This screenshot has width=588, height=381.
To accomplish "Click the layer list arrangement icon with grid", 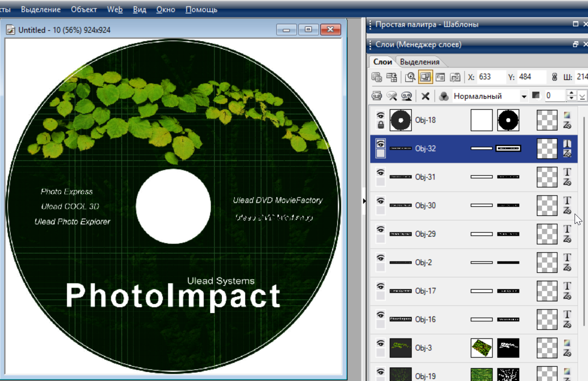I will pyautogui.click(x=392, y=77).
